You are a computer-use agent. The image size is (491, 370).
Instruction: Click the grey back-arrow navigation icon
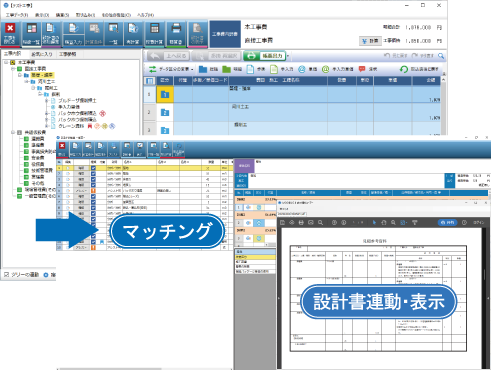[155, 56]
